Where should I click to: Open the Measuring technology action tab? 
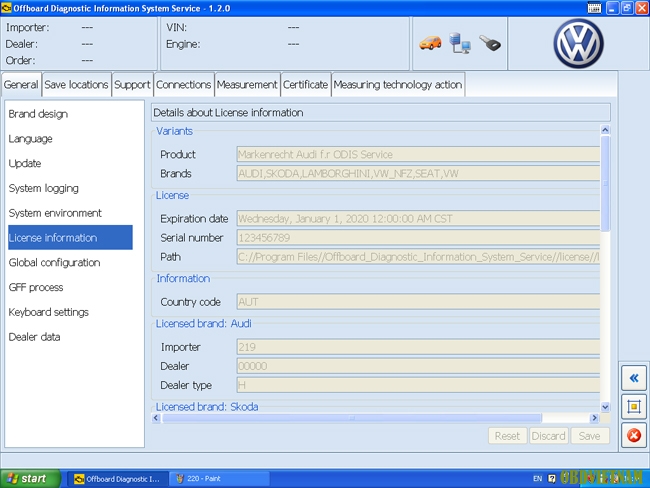(x=398, y=85)
